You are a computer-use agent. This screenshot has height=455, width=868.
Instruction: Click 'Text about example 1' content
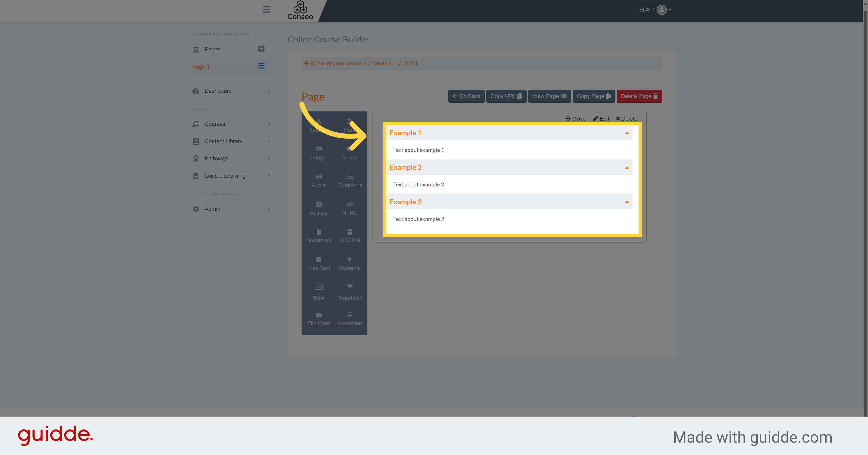(419, 150)
